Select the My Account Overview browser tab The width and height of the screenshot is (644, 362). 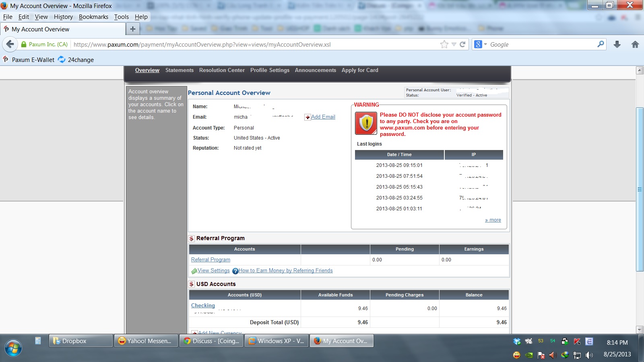63,29
